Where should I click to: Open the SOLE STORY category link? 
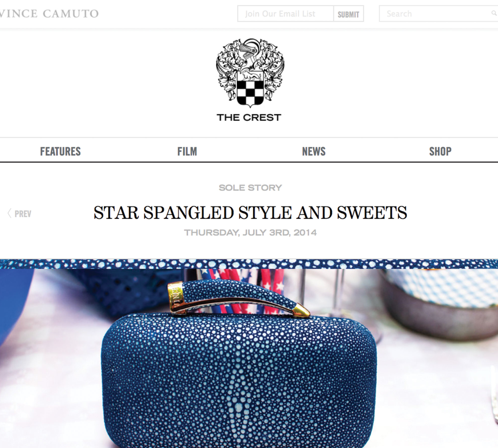(x=250, y=188)
